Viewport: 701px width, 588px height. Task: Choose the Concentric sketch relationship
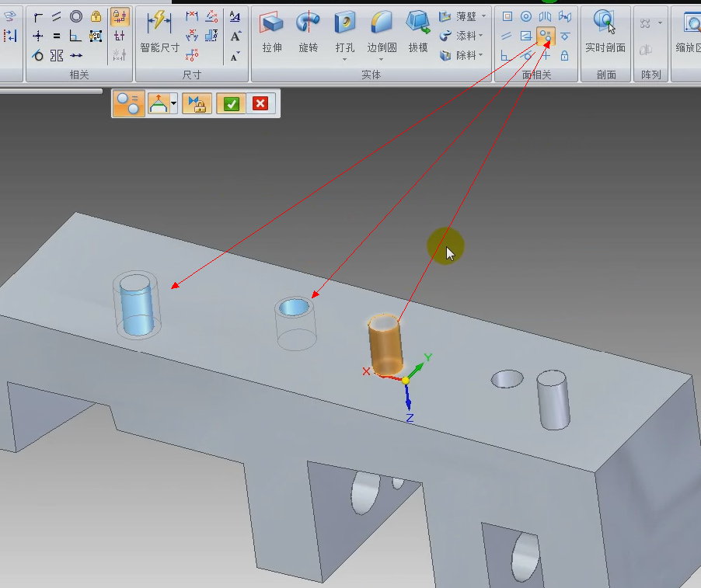[x=76, y=17]
